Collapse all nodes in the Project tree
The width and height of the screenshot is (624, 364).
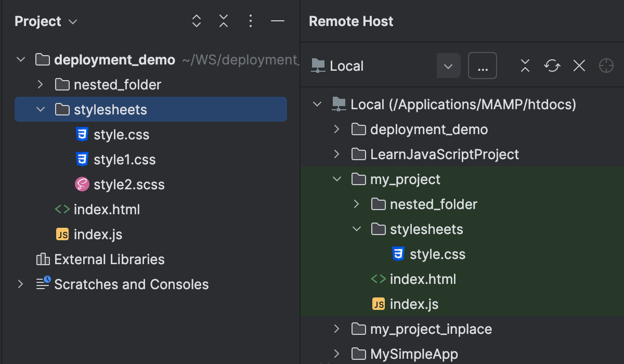pyautogui.click(x=224, y=21)
